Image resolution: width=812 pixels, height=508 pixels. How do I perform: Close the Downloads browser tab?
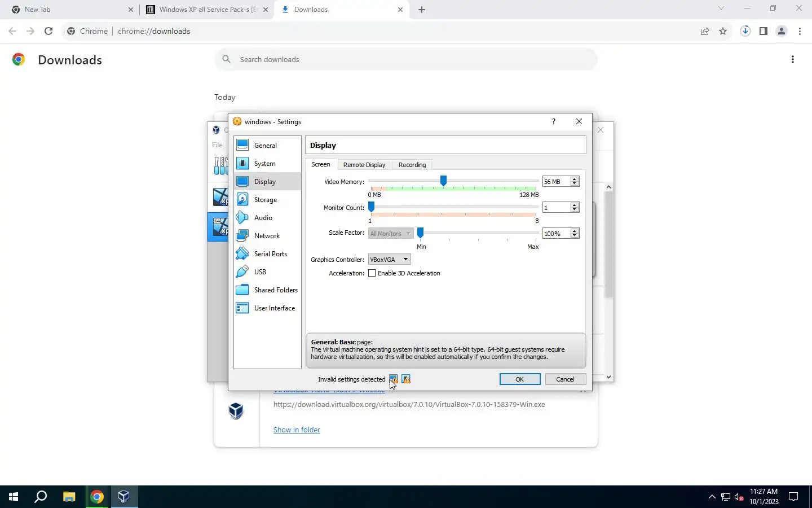click(x=400, y=10)
